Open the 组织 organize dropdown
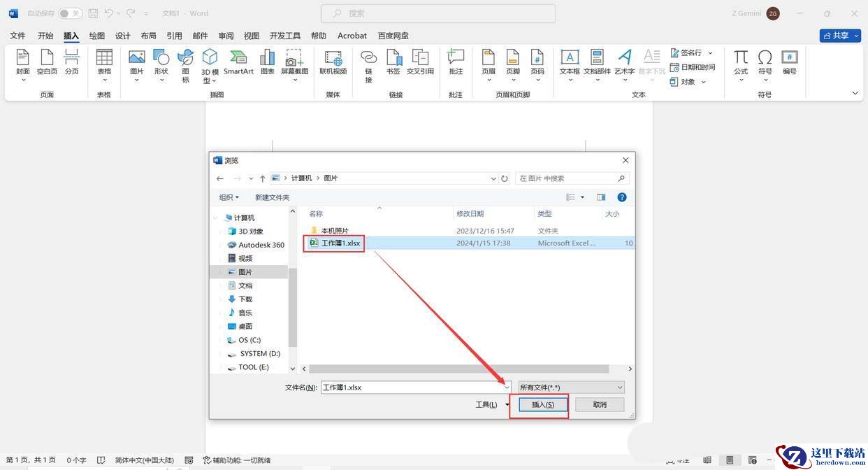The height and width of the screenshot is (470, 868). point(229,197)
